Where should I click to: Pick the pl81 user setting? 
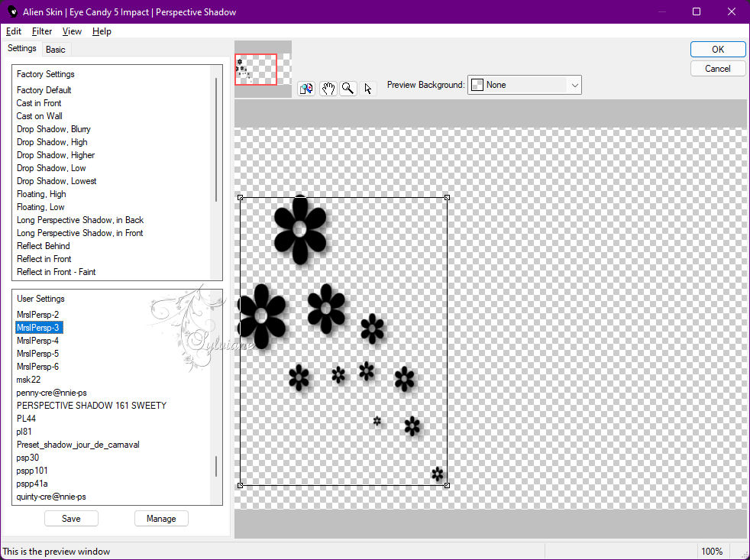[24, 431]
